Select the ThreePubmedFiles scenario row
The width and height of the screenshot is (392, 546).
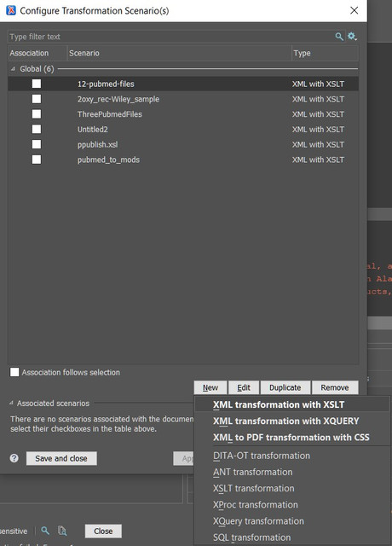(x=183, y=114)
